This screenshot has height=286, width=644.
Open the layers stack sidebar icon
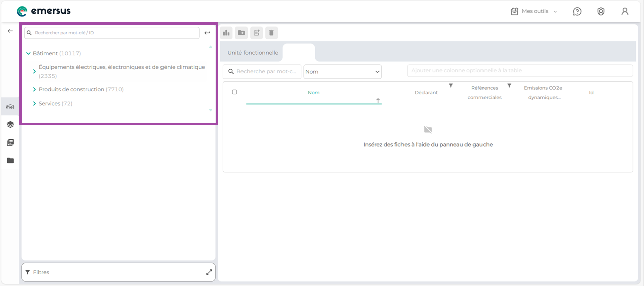(x=10, y=124)
